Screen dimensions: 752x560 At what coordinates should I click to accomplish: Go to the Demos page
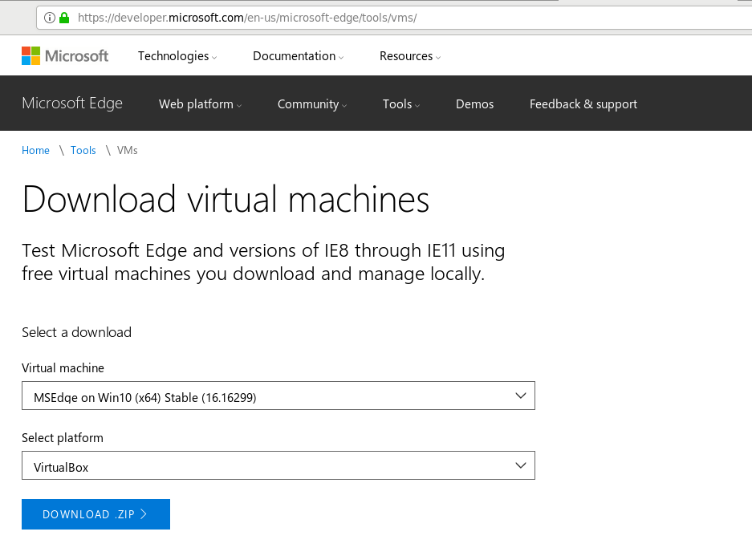pos(474,104)
